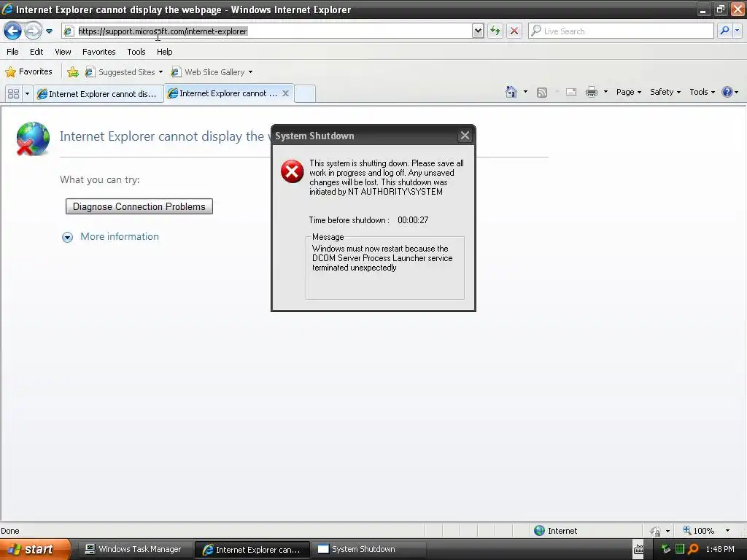Open the Windows start button
The image size is (747, 560).
pyautogui.click(x=35, y=549)
